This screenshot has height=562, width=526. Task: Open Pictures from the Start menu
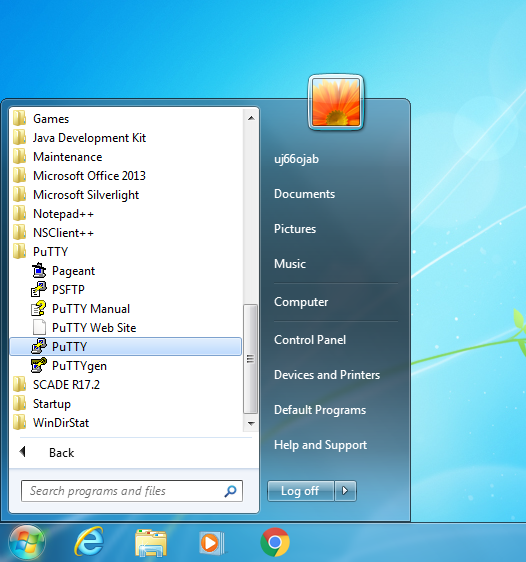(x=295, y=229)
